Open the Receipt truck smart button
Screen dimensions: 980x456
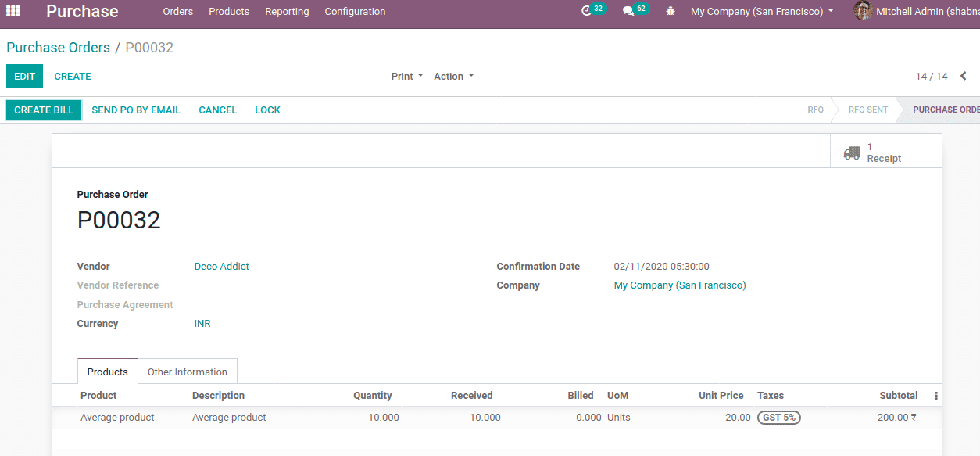(885, 153)
